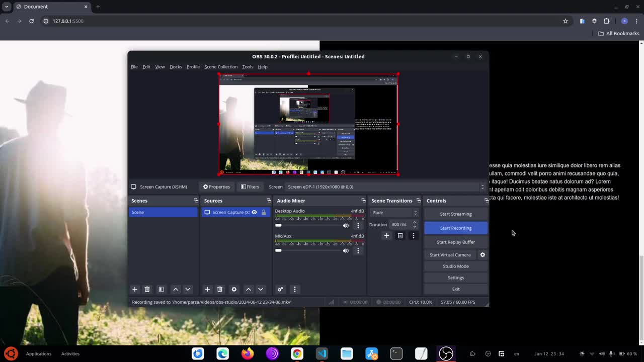The height and width of the screenshot is (362, 644).
Task: Open virtual camera settings gear
Action: point(482,255)
